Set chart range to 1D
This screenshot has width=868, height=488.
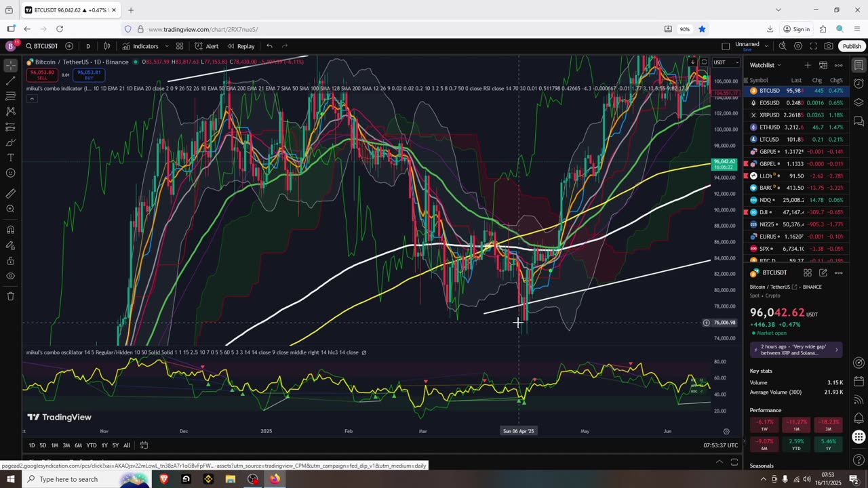32,445
